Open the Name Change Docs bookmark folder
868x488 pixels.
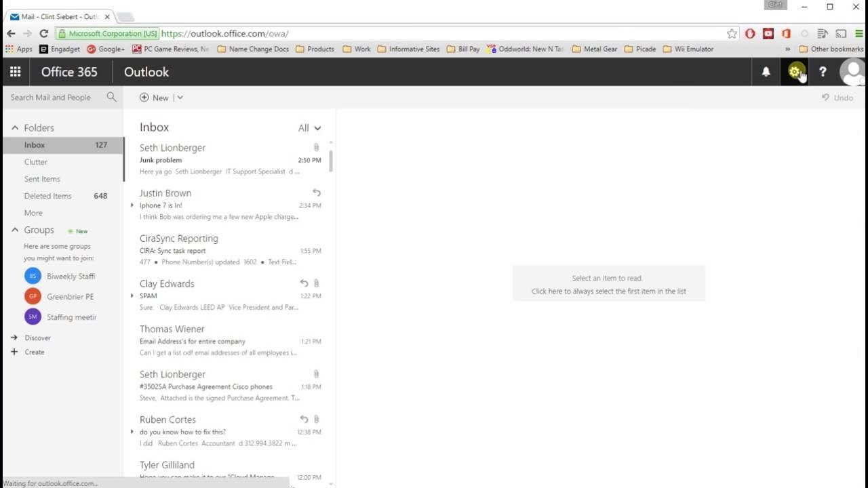tap(253, 49)
